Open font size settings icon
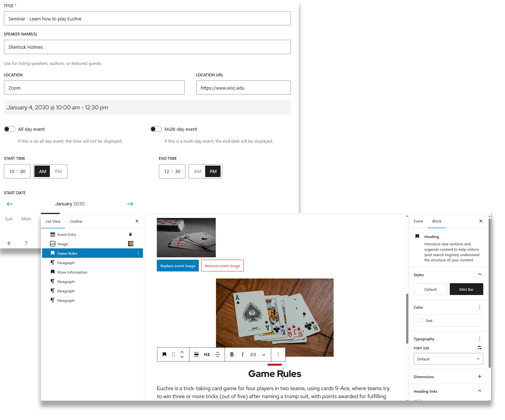The image size is (505, 420). (x=480, y=348)
